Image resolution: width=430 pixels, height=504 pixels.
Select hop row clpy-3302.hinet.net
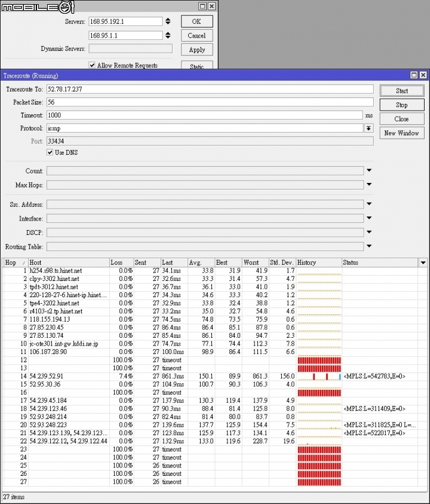tap(210, 279)
